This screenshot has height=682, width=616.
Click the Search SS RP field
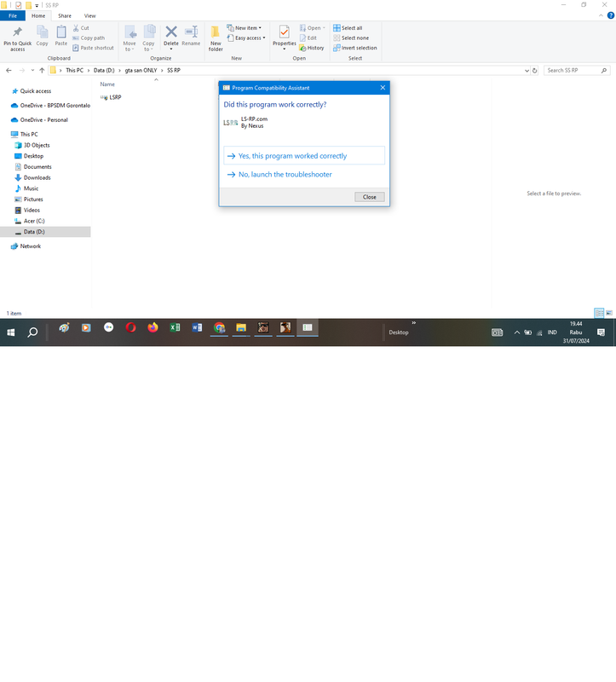pos(577,70)
